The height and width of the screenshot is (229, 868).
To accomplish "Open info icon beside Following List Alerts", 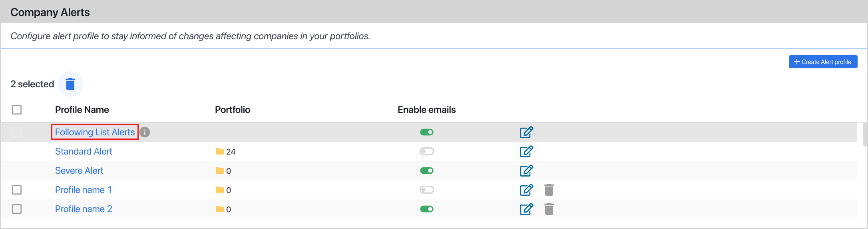I will 145,132.
